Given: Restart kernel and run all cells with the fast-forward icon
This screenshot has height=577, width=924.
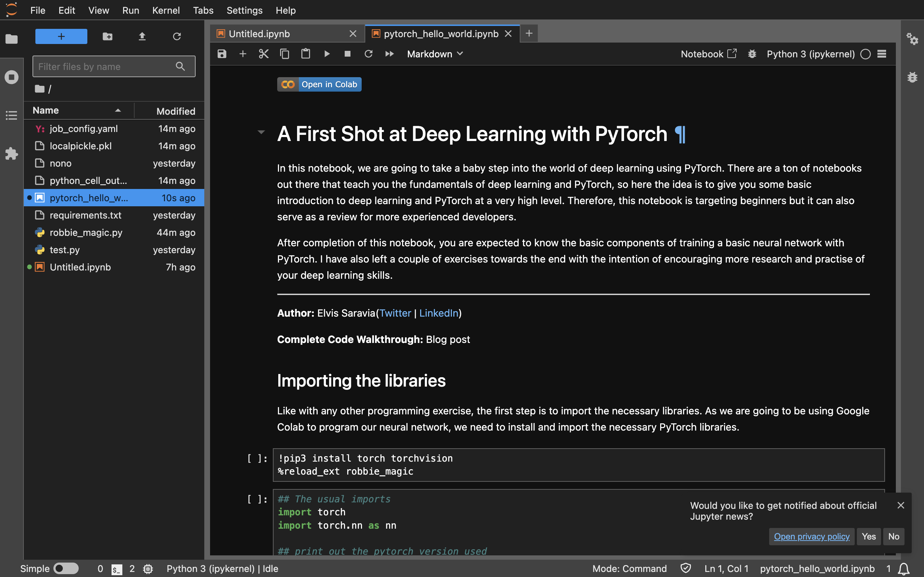Looking at the screenshot, I should point(389,54).
